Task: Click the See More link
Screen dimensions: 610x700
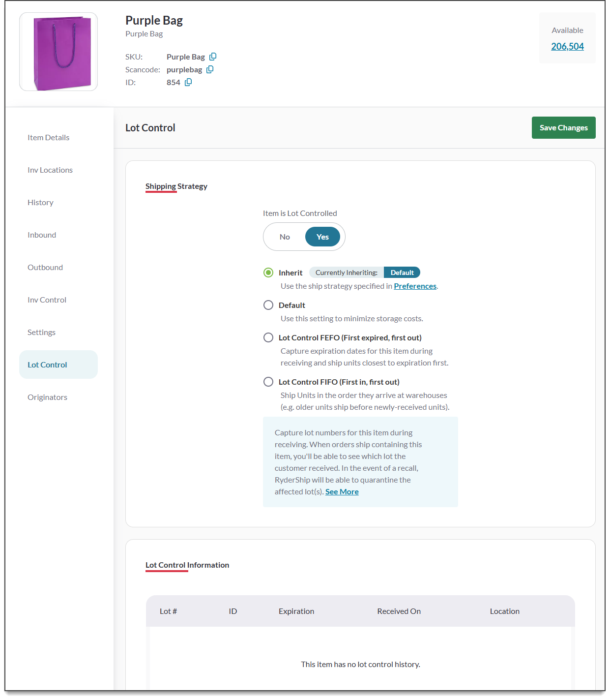Action: [342, 491]
